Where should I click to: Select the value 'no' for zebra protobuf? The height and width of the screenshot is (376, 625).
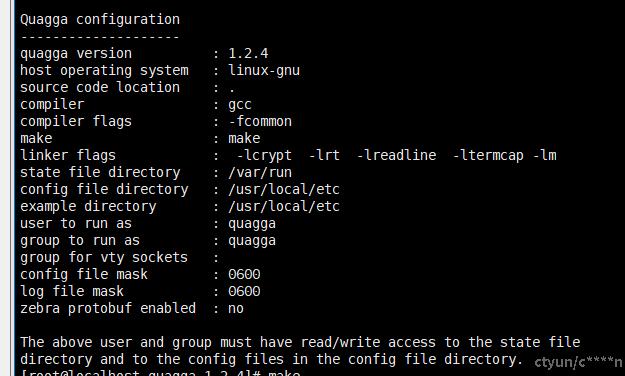236,309
